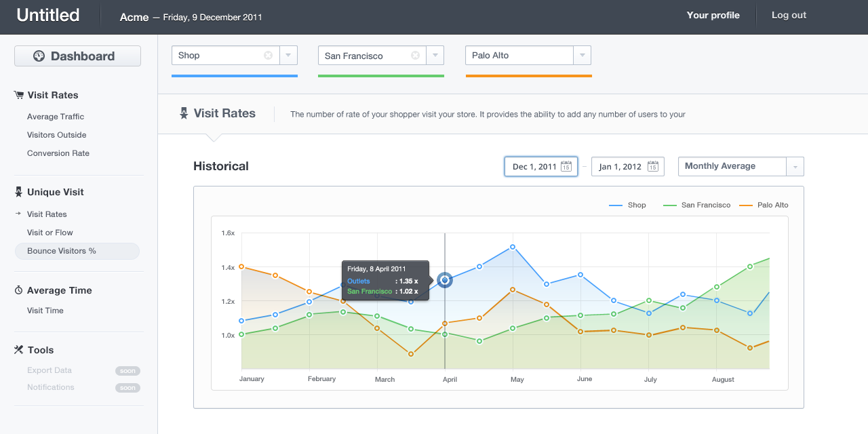Click highlighted blue data point on April line

point(445,279)
